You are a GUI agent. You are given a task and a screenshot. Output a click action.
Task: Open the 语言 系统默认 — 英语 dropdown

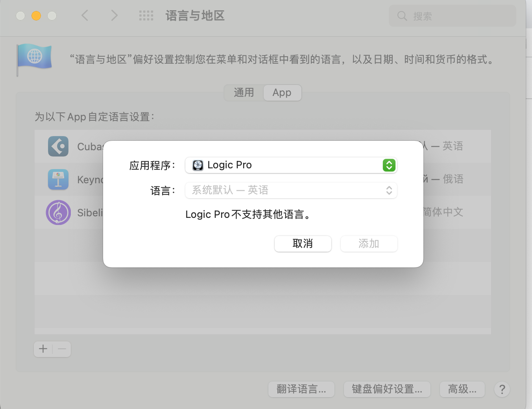291,190
